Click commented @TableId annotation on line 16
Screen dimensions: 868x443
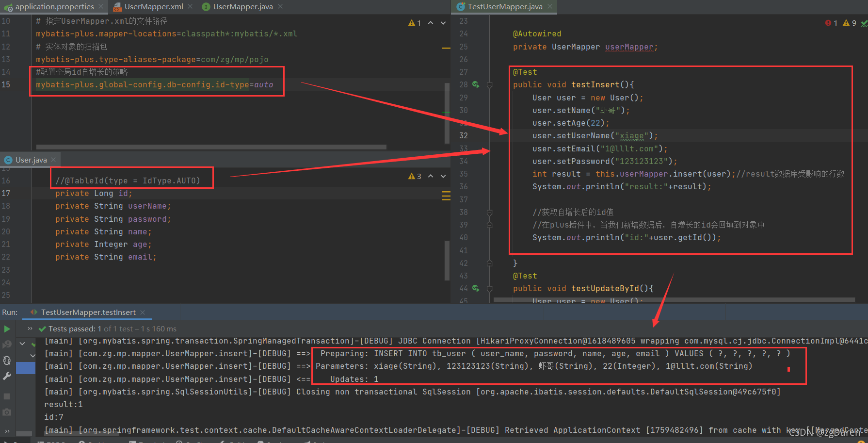[128, 180]
